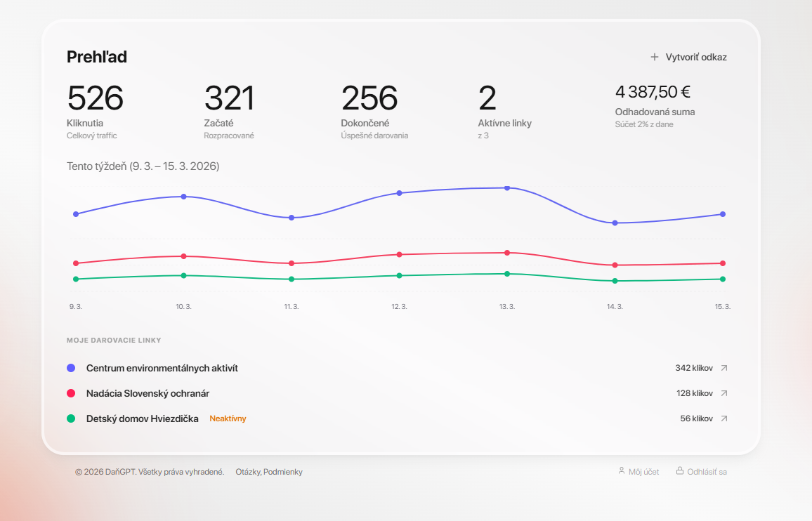812x521 pixels.
Task: Open external arrow for 342 klikov link
Action: 724,368
